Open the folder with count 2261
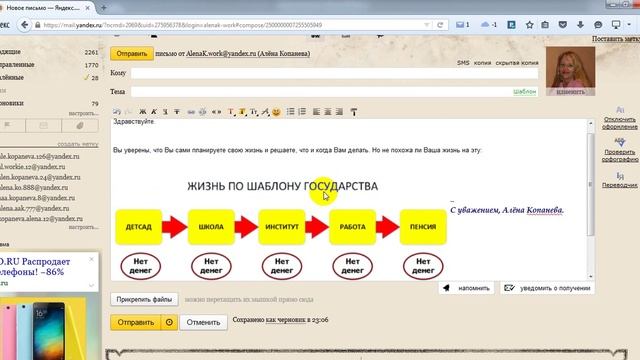The height and width of the screenshot is (360, 640). point(49,52)
